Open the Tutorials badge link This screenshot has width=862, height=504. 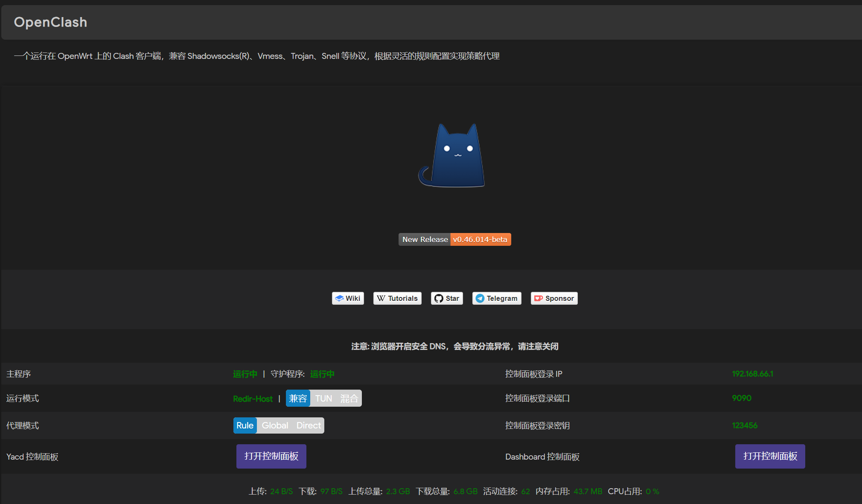point(397,298)
